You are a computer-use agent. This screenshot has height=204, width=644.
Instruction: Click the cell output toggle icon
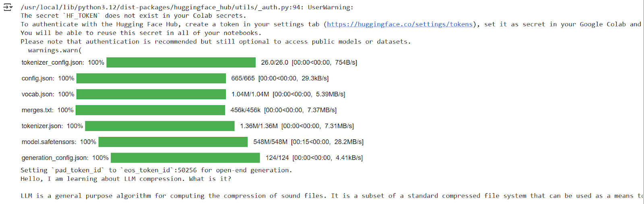tap(8, 7)
